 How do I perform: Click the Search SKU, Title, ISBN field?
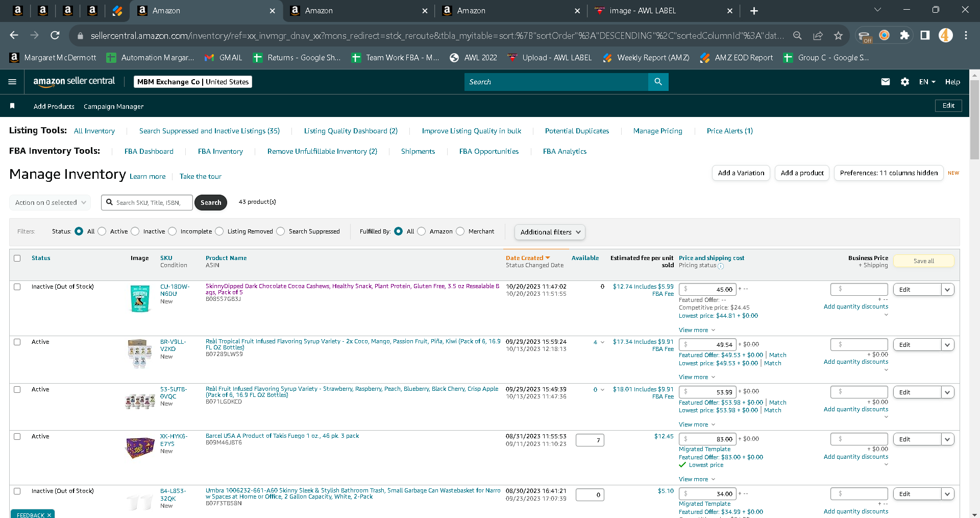(x=147, y=203)
